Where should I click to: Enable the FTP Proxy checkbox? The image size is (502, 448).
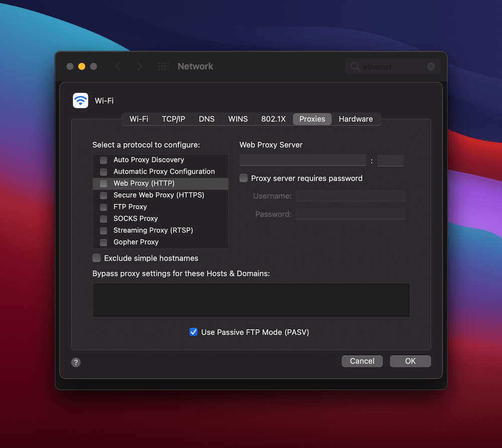point(103,207)
